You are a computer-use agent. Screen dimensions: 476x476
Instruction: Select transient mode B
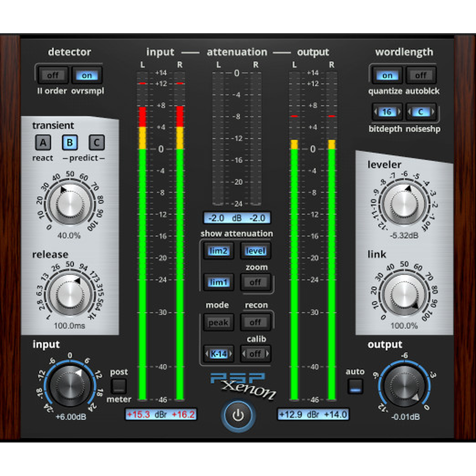(x=70, y=143)
